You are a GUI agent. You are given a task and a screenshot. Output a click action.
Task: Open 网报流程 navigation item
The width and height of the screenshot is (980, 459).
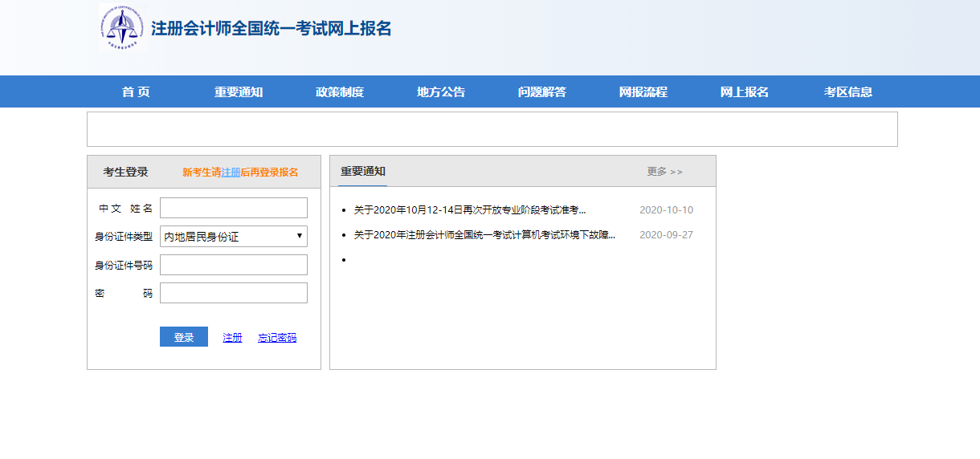tap(643, 92)
